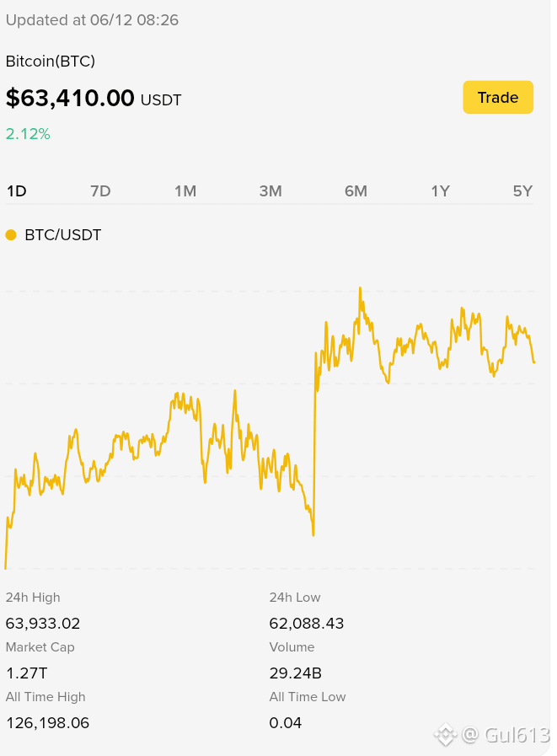Screen dimensions: 557x756
Task: Click the BTC/USDT legend label
Action: point(62,235)
